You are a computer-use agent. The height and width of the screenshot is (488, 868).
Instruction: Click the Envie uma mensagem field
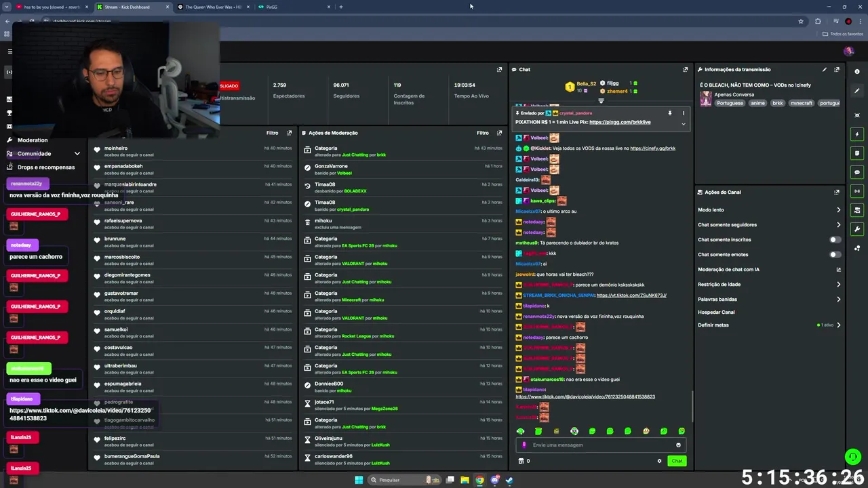[x=600, y=445]
